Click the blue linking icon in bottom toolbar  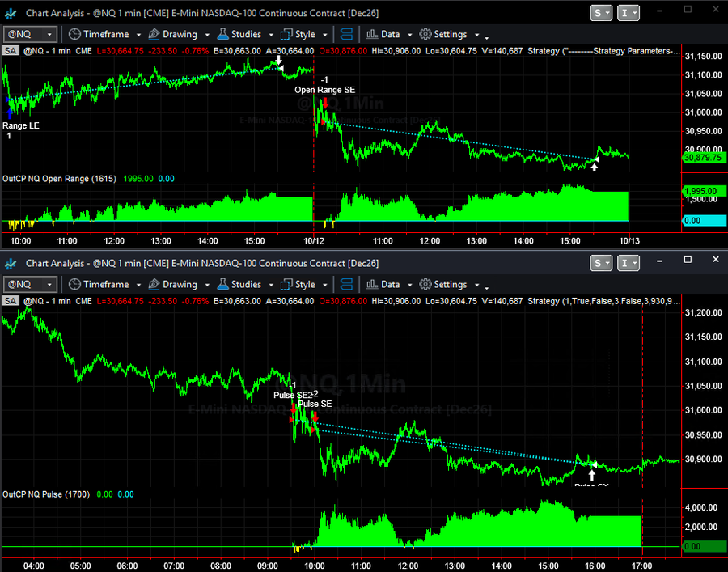[346, 285]
